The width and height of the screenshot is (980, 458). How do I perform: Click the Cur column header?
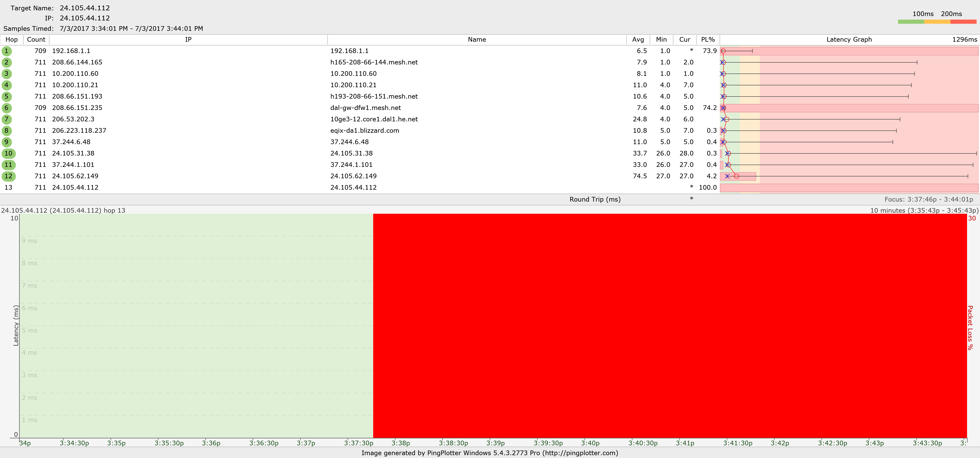tap(684, 40)
